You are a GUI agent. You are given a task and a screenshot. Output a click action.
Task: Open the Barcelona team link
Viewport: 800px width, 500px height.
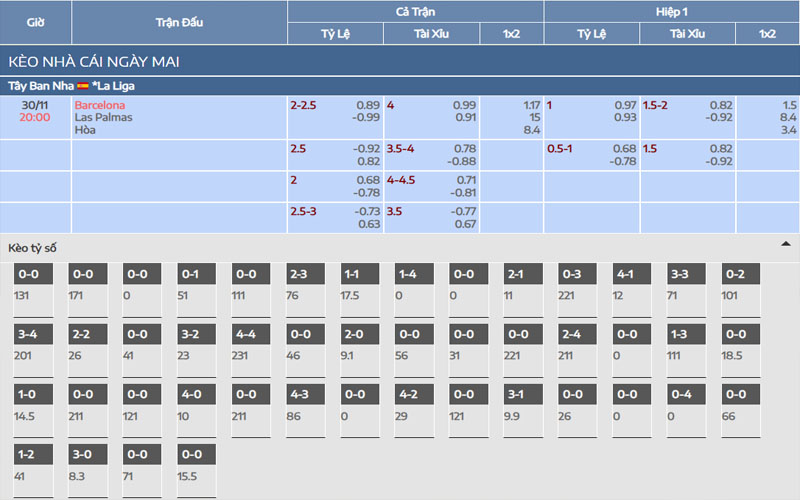pyautogui.click(x=100, y=105)
